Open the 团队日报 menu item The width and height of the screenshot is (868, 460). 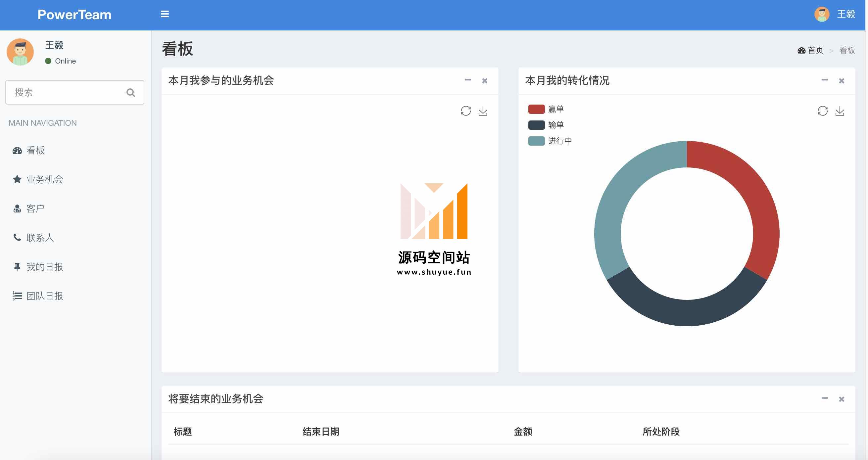click(75, 296)
